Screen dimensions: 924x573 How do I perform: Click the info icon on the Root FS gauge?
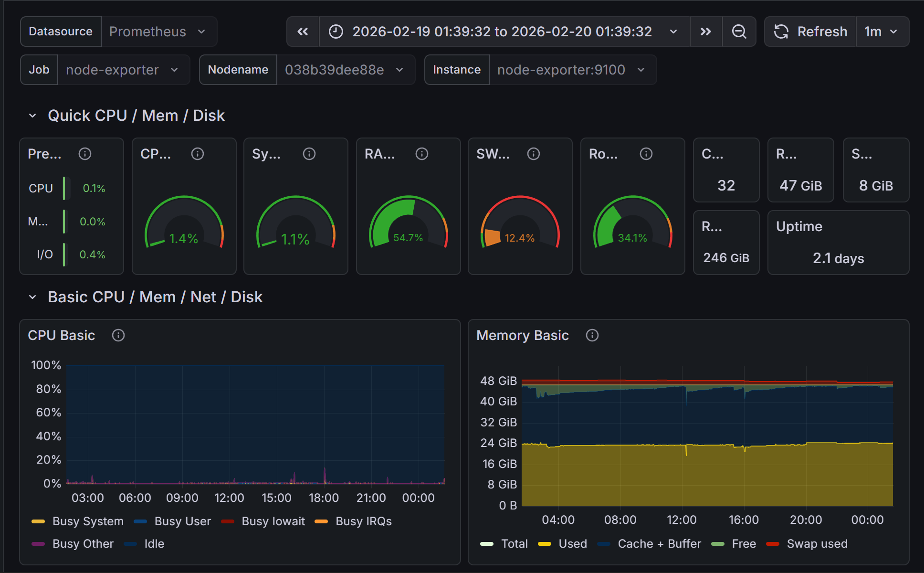click(646, 154)
